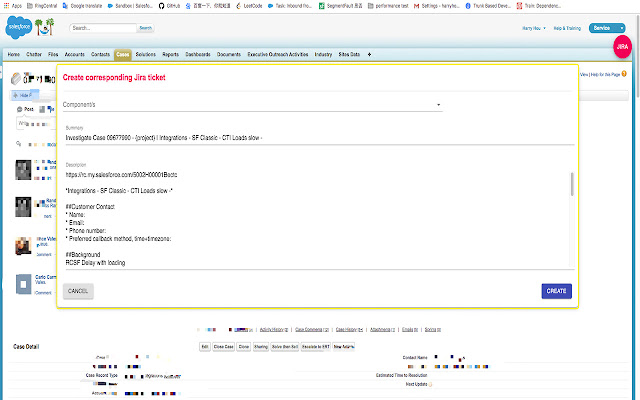640x400 pixels.
Task: Open the Component/s dropdown
Action: point(252,105)
